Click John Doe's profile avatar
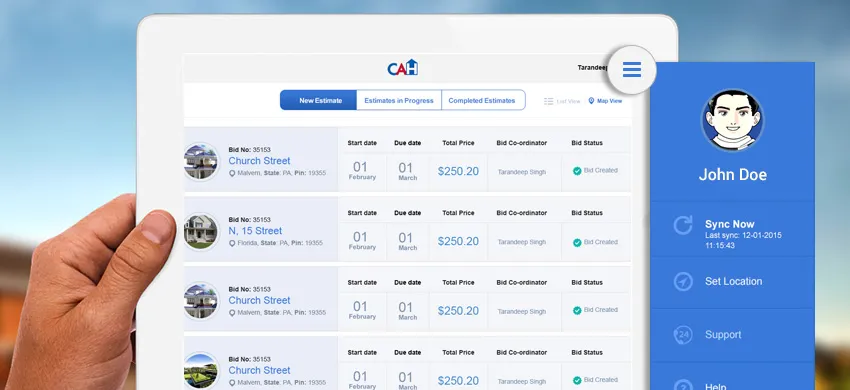850x390 pixels. (732, 120)
